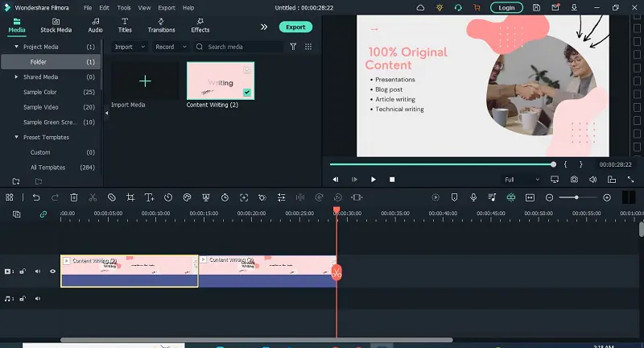Click the manage tracks icon above timeline
The image size is (644, 348).
tap(16, 214)
